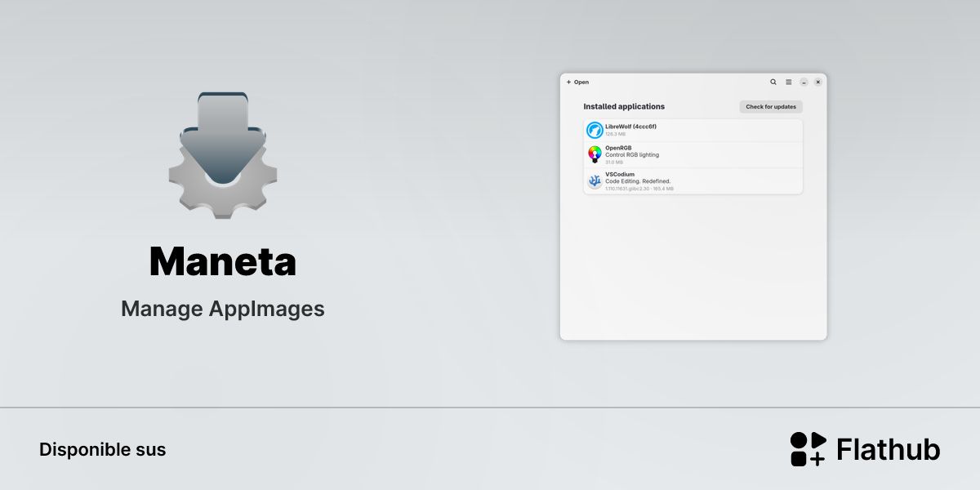The height and width of the screenshot is (490, 980).
Task: Click Control RGB lighting description
Action: pos(632,154)
